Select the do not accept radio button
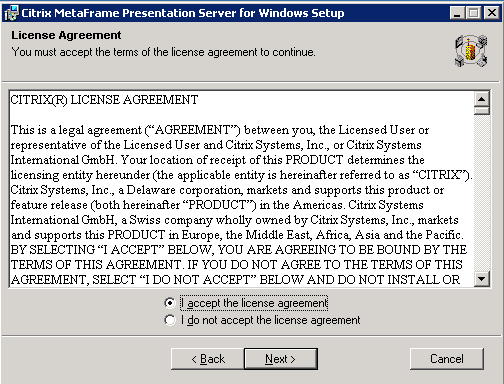 click(170, 320)
